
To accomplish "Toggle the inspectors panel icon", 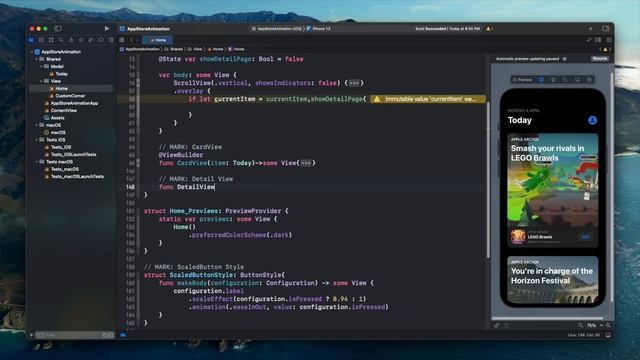I will click(606, 29).
